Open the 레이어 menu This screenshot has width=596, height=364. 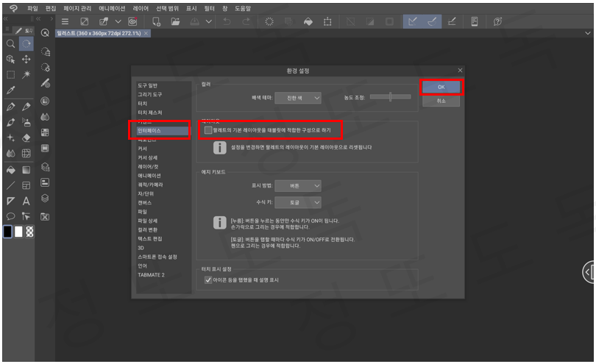coord(141,8)
